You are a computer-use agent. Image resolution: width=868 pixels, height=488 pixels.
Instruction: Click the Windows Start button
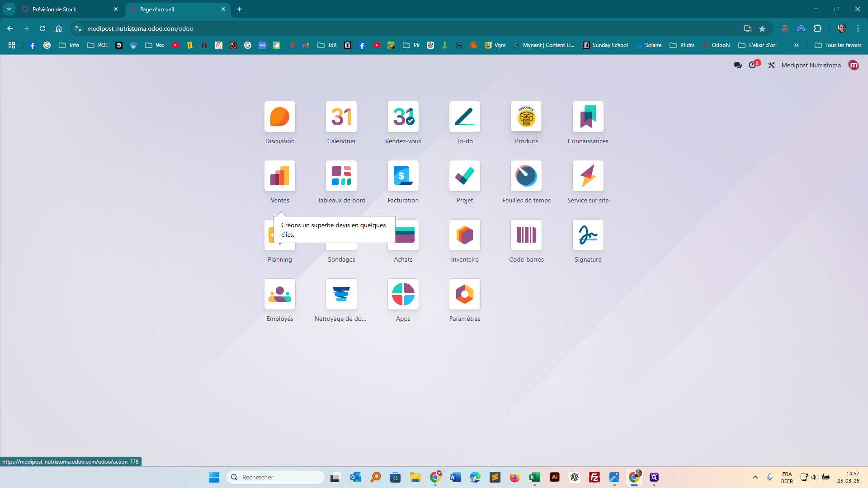[214, 477]
